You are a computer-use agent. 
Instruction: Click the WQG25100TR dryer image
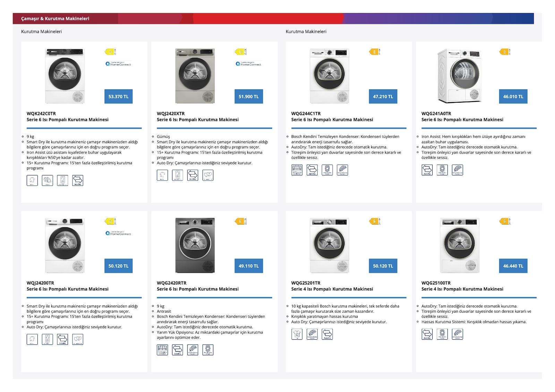click(x=460, y=245)
